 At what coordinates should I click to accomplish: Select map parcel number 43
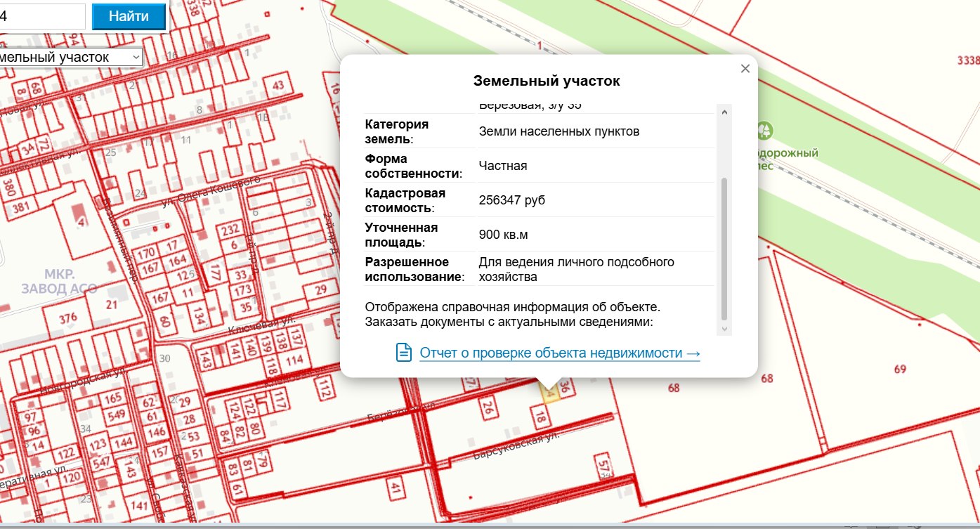click(x=278, y=86)
